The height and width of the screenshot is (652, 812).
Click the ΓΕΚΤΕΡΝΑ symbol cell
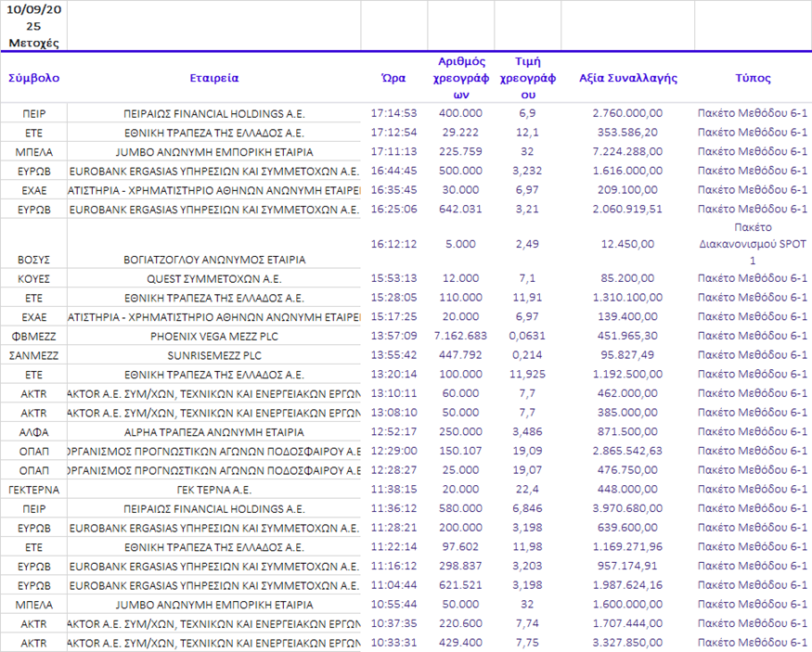point(33,489)
